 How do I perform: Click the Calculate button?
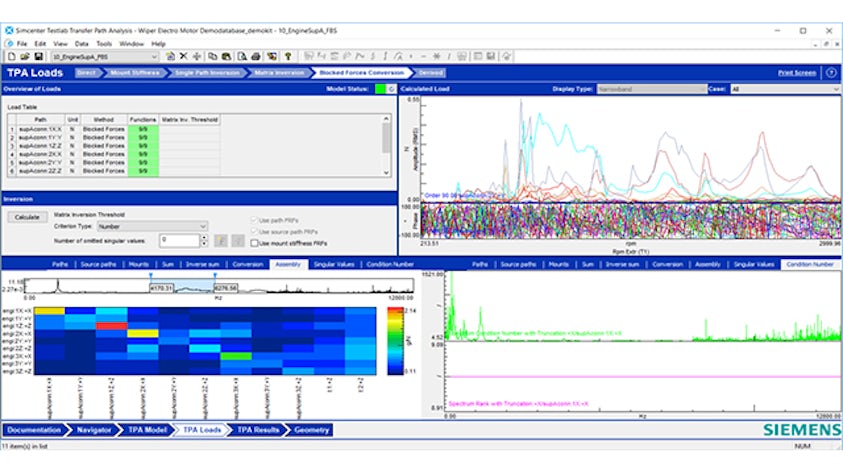click(27, 217)
